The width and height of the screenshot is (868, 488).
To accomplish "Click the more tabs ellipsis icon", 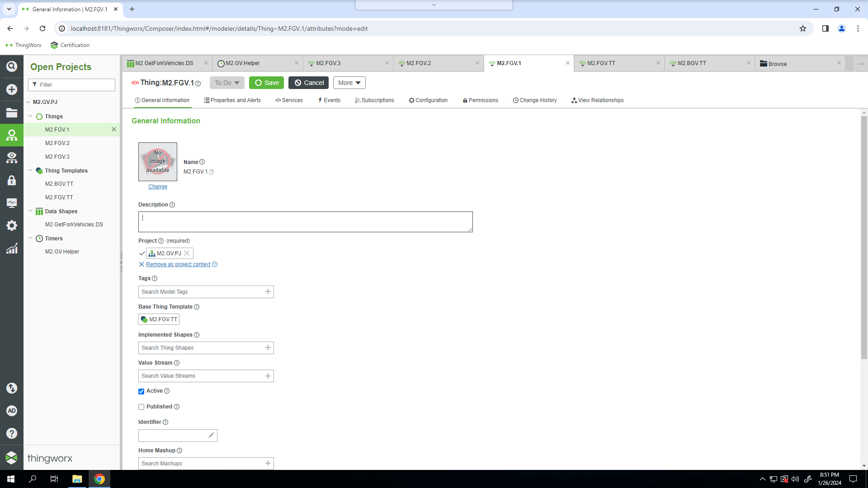I will coord(861,64).
